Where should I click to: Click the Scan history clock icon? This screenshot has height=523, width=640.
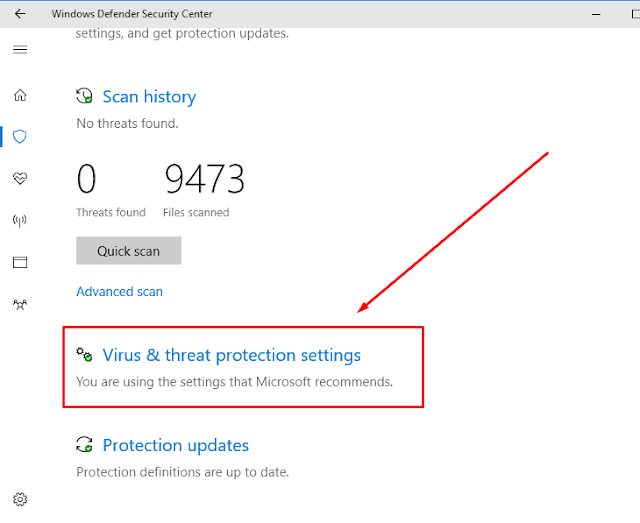[84, 96]
